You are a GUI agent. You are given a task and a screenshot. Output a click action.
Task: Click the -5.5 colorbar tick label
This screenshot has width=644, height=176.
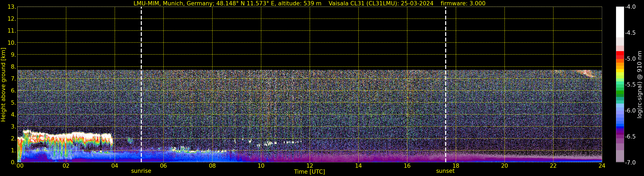pos(630,85)
